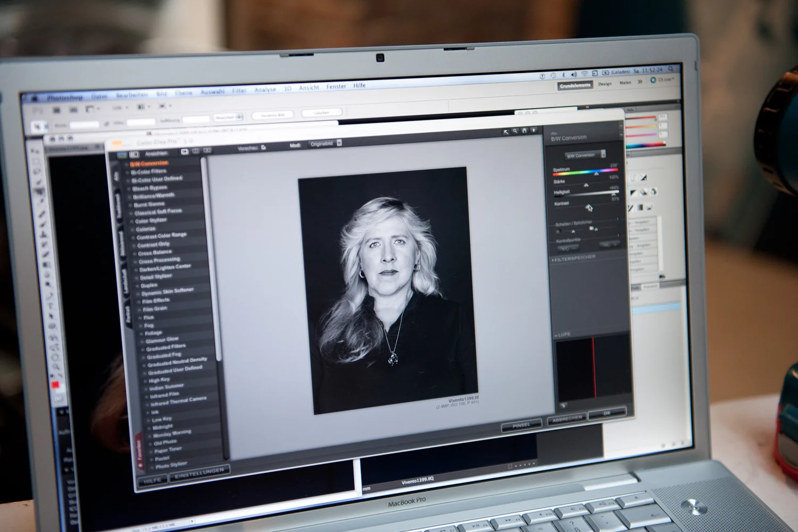Expand more workspaces double-arrow
The width and height of the screenshot is (798, 532).
[x=640, y=81]
